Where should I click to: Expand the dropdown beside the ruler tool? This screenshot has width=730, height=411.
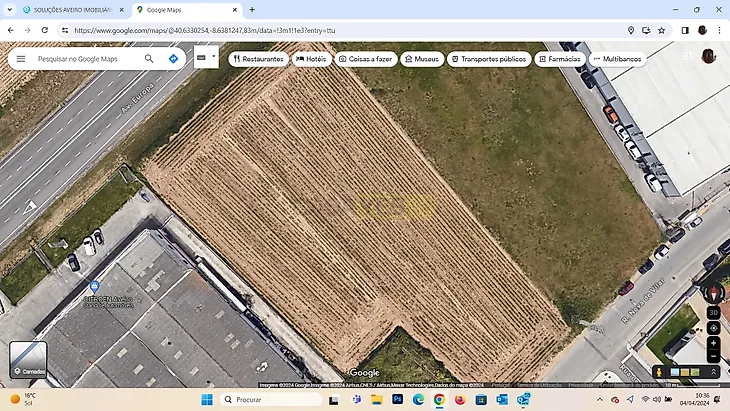tap(214, 57)
